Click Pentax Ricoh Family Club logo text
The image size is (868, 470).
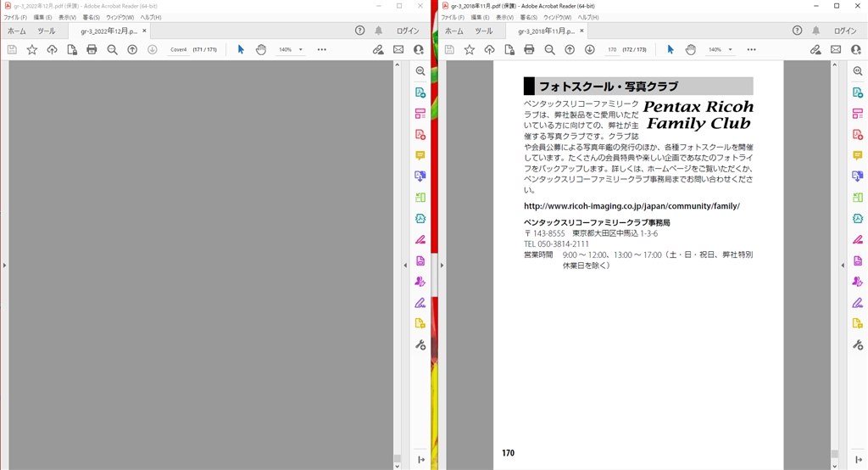click(698, 115)
